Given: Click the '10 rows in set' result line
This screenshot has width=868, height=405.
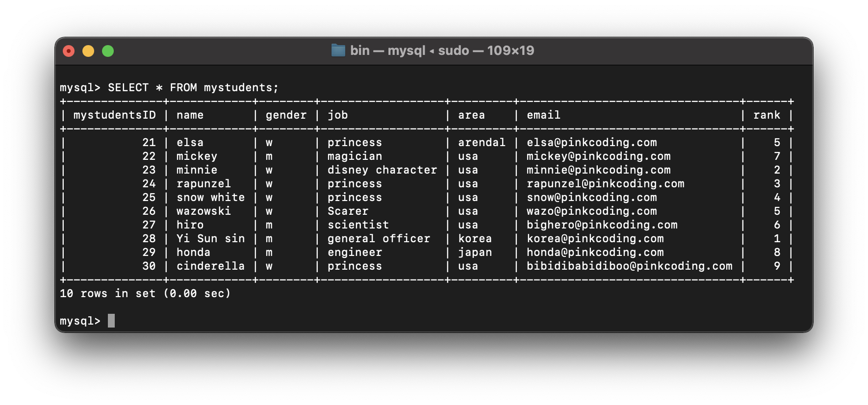Looking at the screenshot, I should [x=145, y=294].
